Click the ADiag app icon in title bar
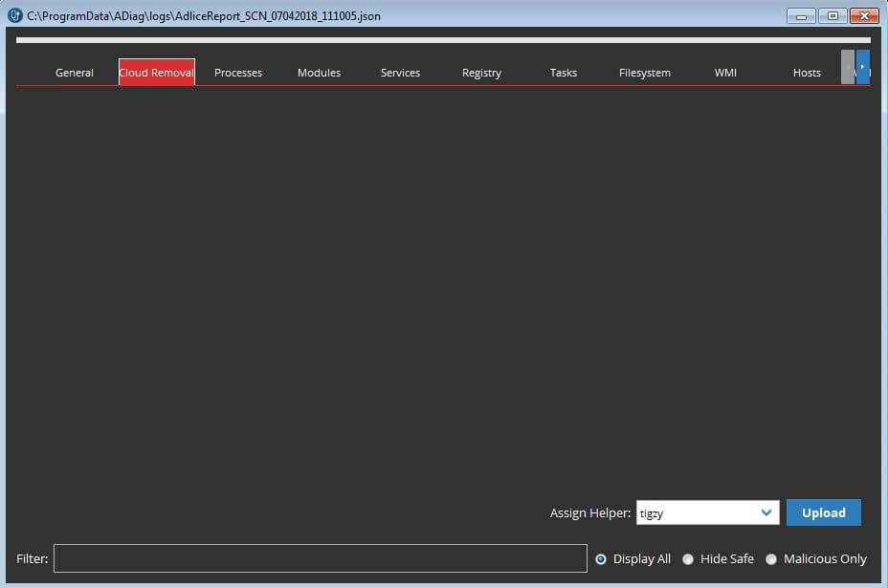The width and height of the screenshot is (888, 588). coord(14,15)
